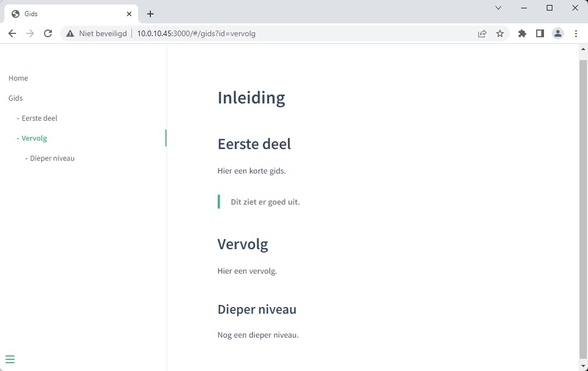Image resolution: width=588 pixels, height=371 pixels.
Task: Select Dieper niveau in the navigation
Action: point(52,158)
